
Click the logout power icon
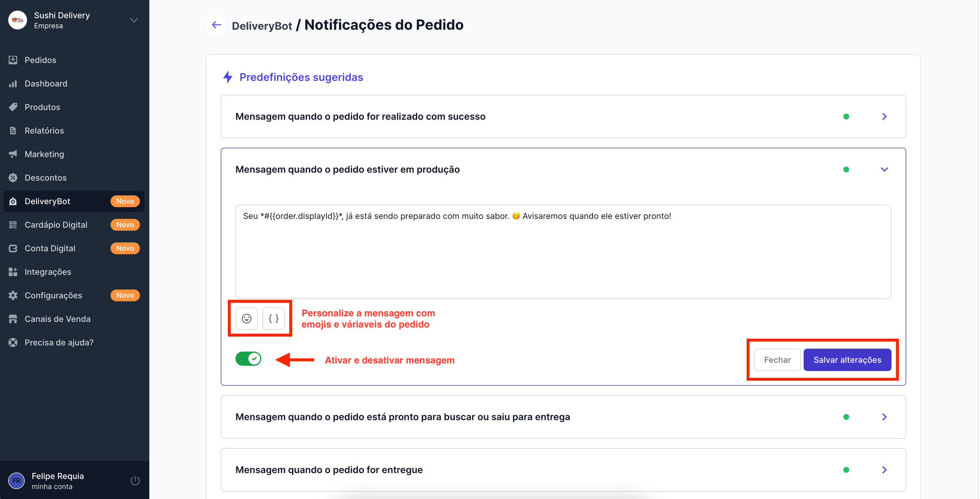pyautogui.click(x=135, y=481)
